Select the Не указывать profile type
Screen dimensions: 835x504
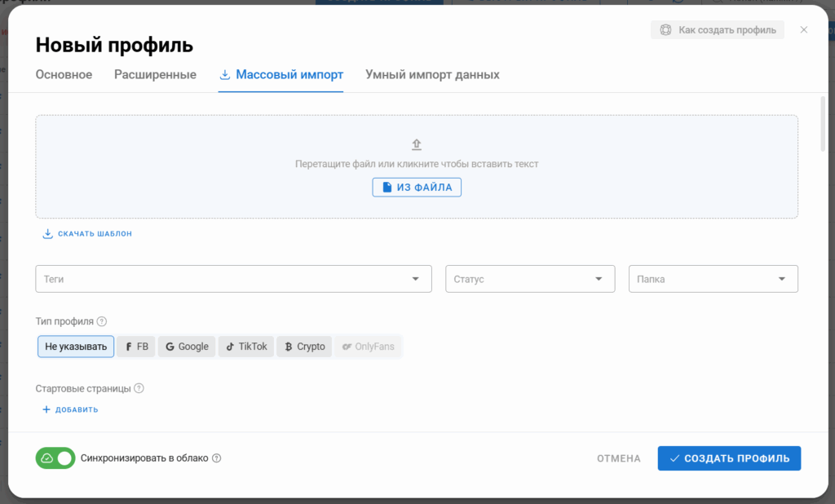point(76,347)
